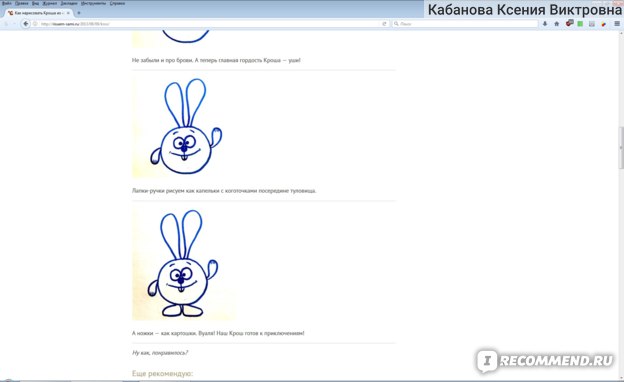Screen dimensions: 624x382
Task: Click the site info icon in address bar
Action: point(35,24)
